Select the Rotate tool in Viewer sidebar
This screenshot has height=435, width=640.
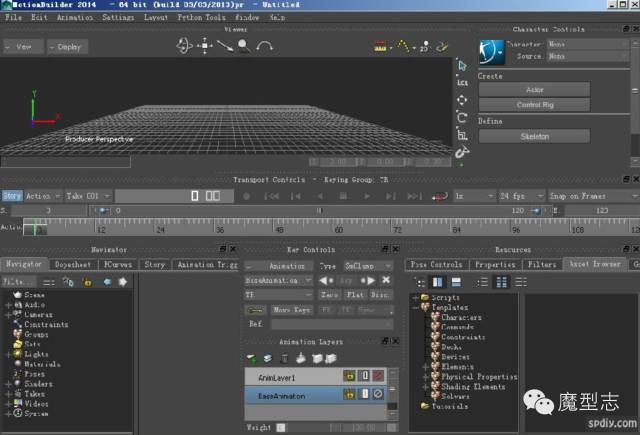(x=462, y=118)
